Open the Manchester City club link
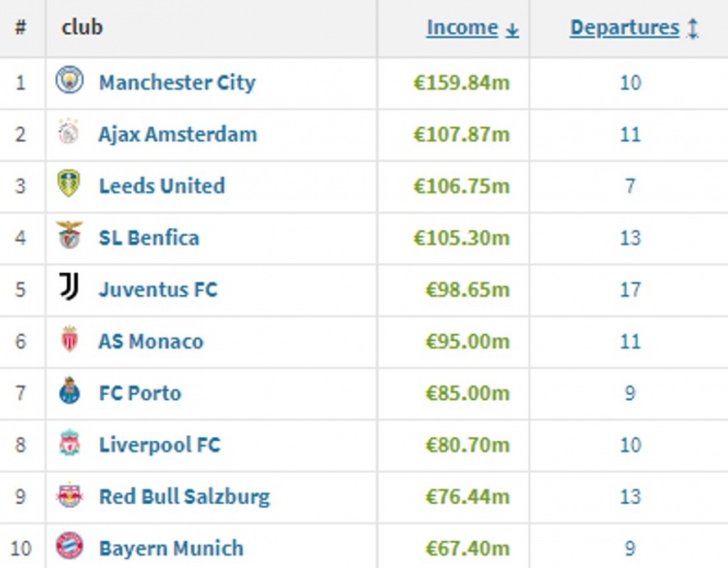Screen dimensions: 728x568 point(177,83)
